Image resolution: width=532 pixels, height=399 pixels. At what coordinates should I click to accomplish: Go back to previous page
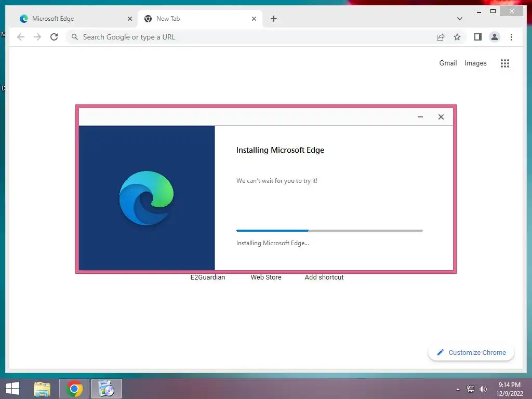(21, 37)
